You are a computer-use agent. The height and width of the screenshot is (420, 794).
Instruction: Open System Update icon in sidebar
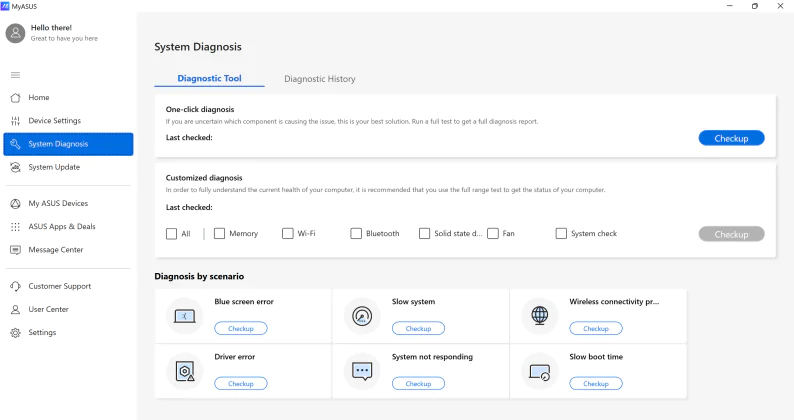pos(16,167)
